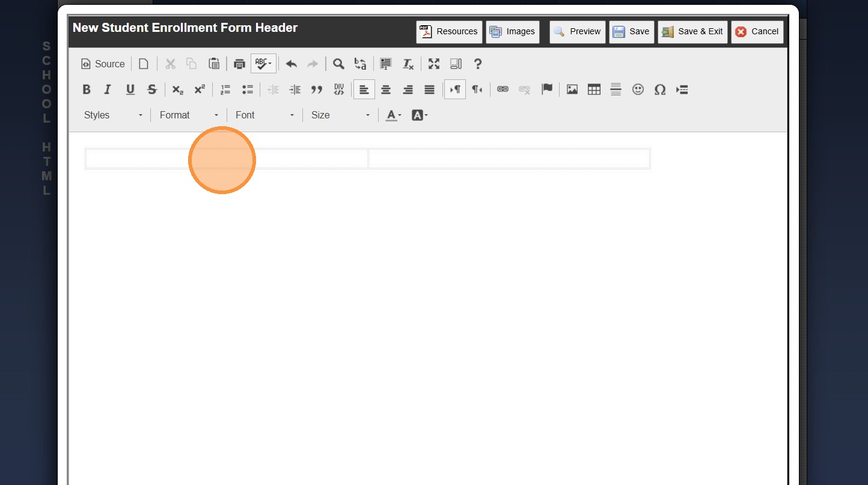
Task: Insert a link with the chain icon
Action: pos(503,90)
